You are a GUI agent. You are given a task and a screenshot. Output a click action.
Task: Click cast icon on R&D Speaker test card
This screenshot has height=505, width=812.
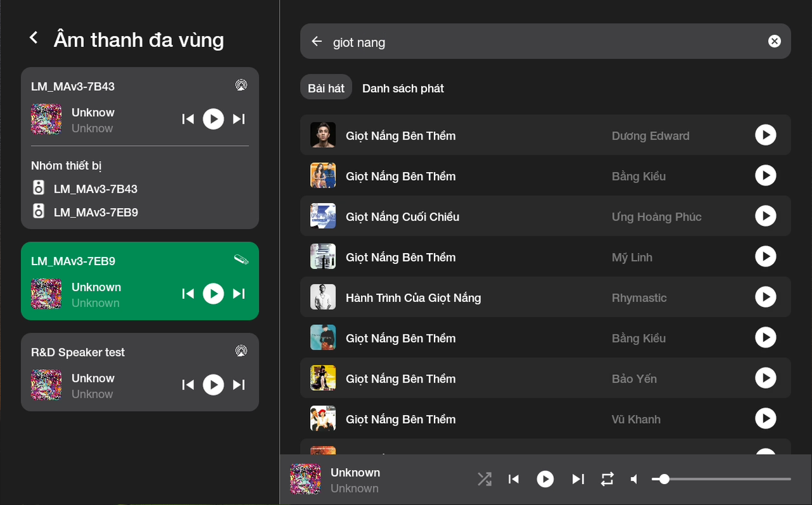[241, 351]
